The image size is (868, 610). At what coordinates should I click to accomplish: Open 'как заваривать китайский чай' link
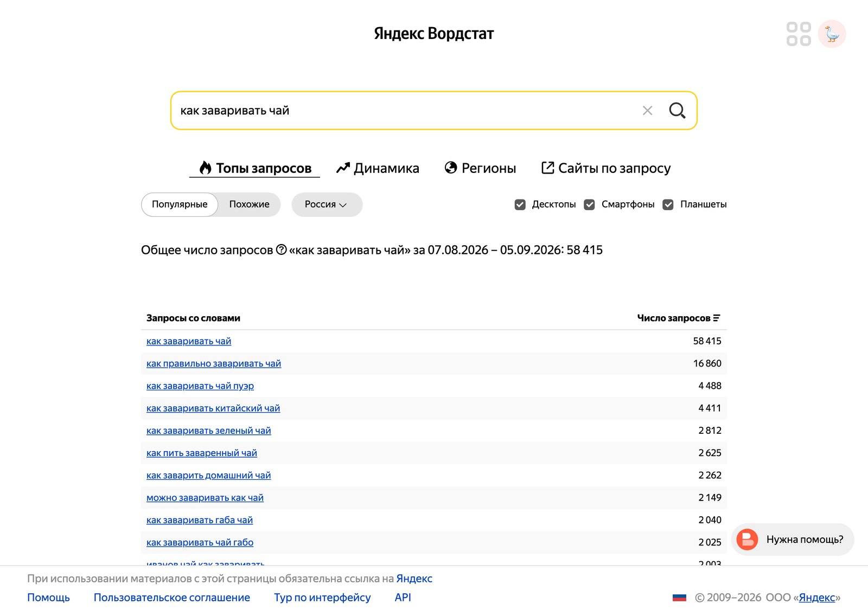tap(213, 408)
